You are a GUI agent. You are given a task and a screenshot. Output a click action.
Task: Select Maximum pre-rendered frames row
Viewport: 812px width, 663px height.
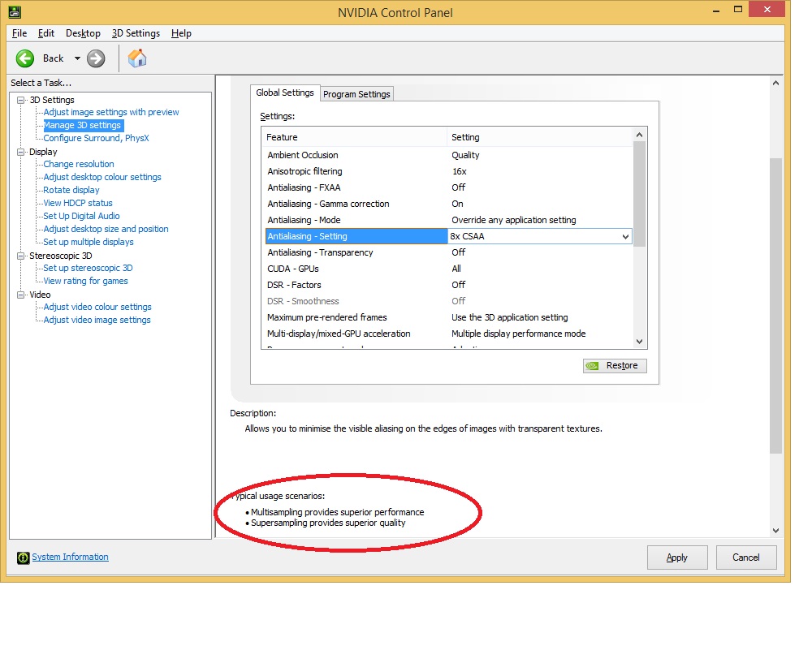click(x=448, y=317)
